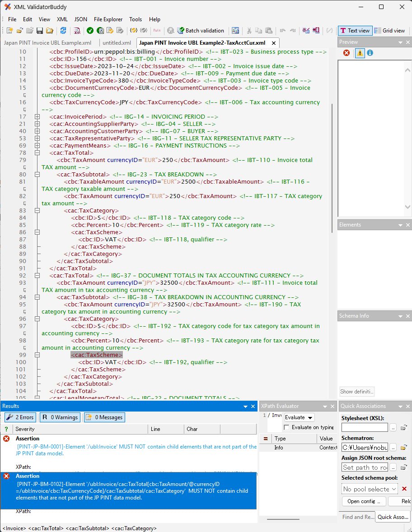This screenshot has width=412, height=532.
Task: Switch to the Find and Replace tab
Action: click(358, 517)
